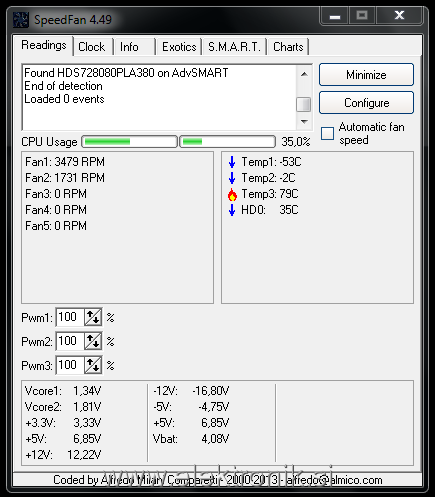Viewport: 435px width, 497px height.
Task: Click the blue down arrow beside HD0
Action: pyautogui.click(x=232, y=210)
